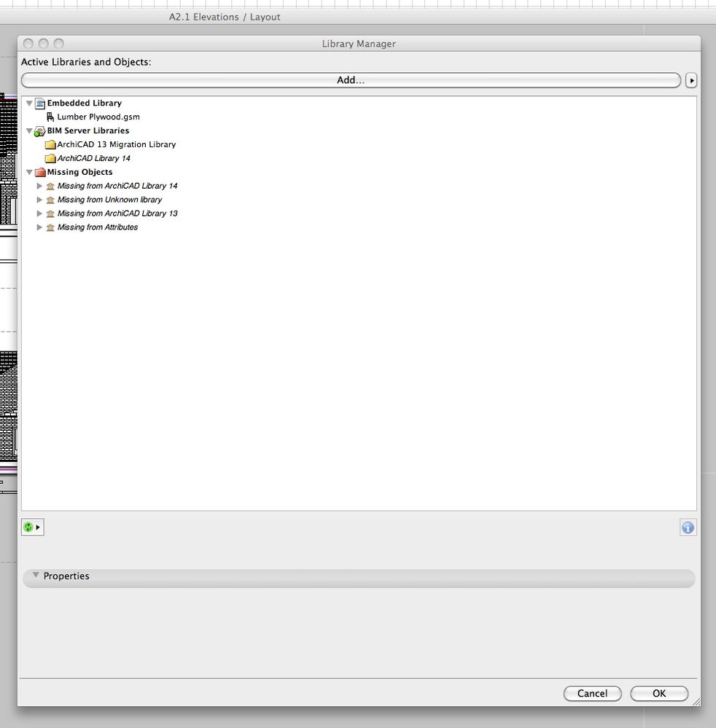Select the Embedded Library icon
Viewport: 716px width, 728px height.
(x=40, y=103)
